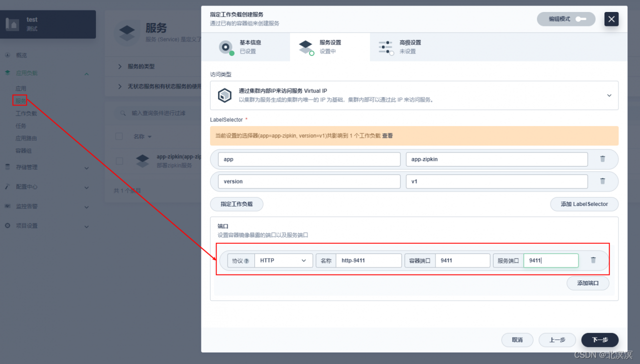Delete the app label selector row
The width and height of the screenshot is (640, 364).
(602, 159)
